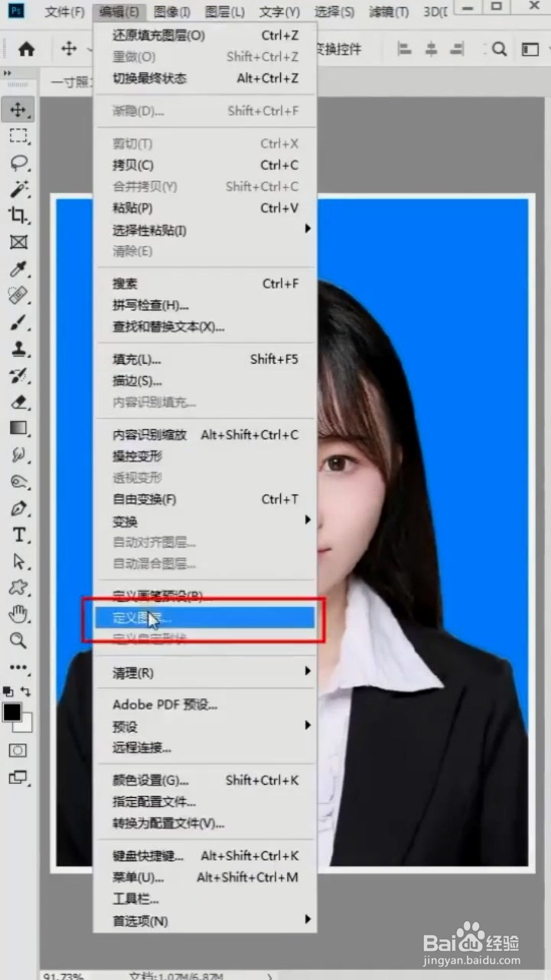The height and width of the screenshot is (980, 551).
Task: Select the Move tool
Action: (18, 109)
